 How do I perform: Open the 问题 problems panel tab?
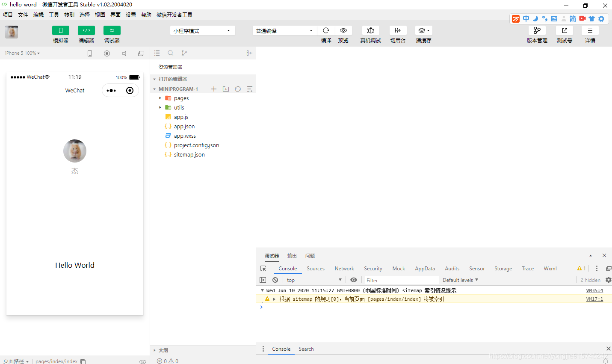click(310, 256)
